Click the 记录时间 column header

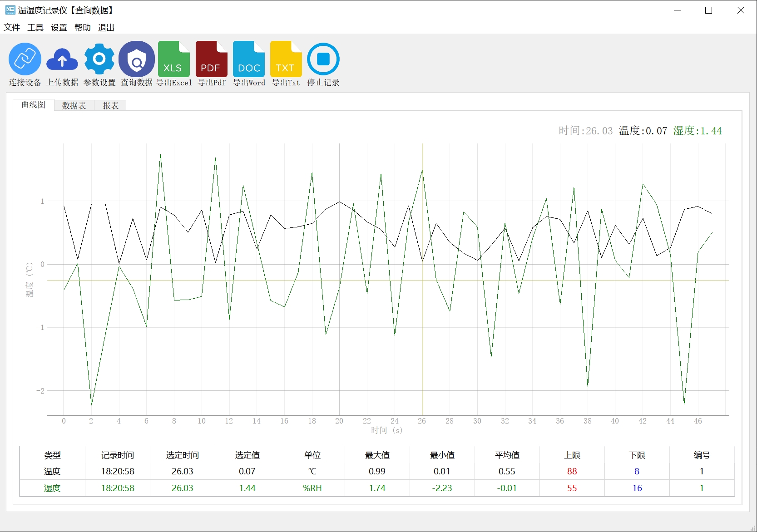point(118,455)
